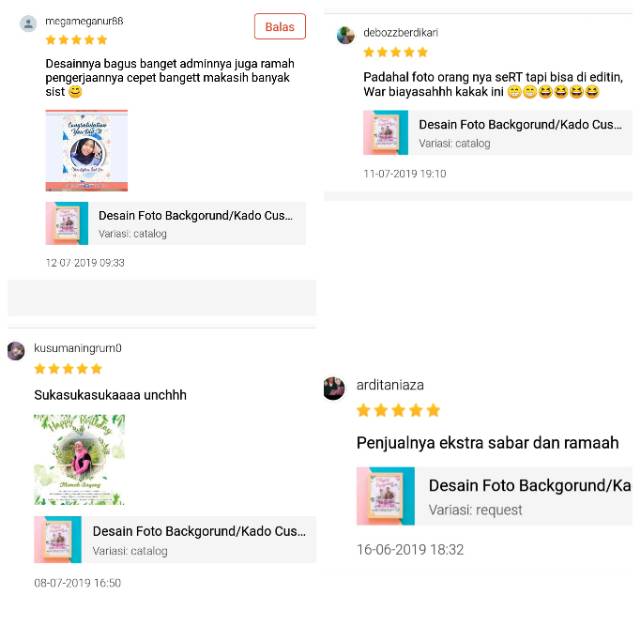640x640 pixels.
Task: Click the star rating under arditaniaza
Action: click(398, 410)
